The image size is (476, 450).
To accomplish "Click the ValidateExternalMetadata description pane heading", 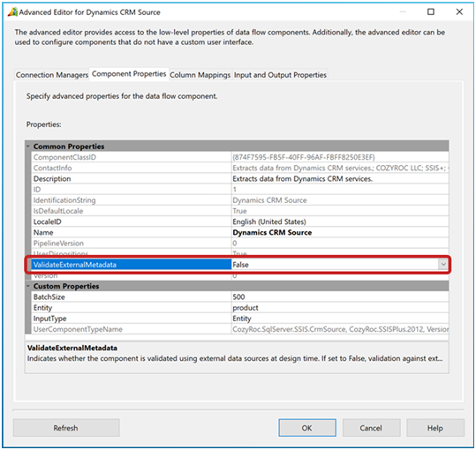I will point(72,348).
